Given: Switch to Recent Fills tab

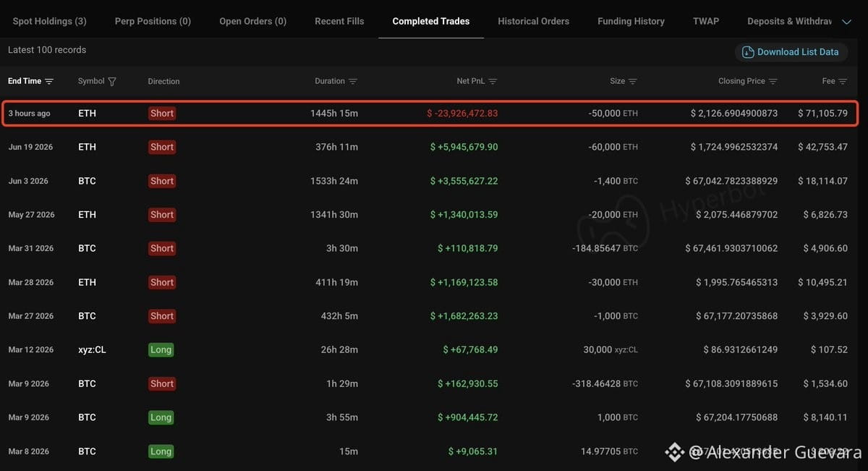Looking at the screenshot, I should 339,21.
